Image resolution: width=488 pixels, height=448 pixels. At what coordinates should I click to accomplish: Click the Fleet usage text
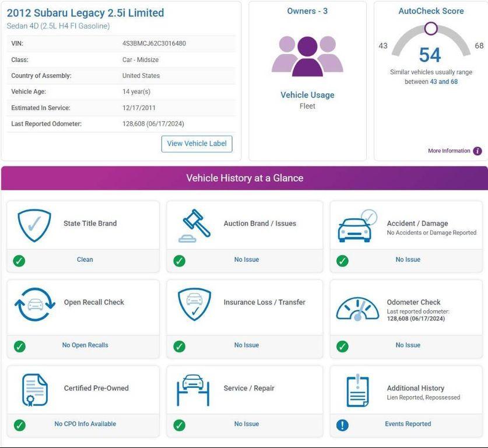click(x=307, y=106)
